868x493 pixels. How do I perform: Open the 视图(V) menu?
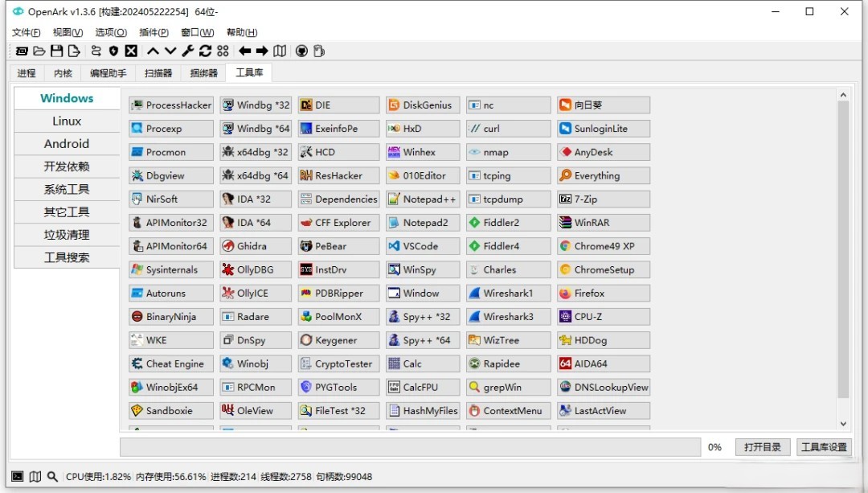pyautogui.click(x=68, y=32)
